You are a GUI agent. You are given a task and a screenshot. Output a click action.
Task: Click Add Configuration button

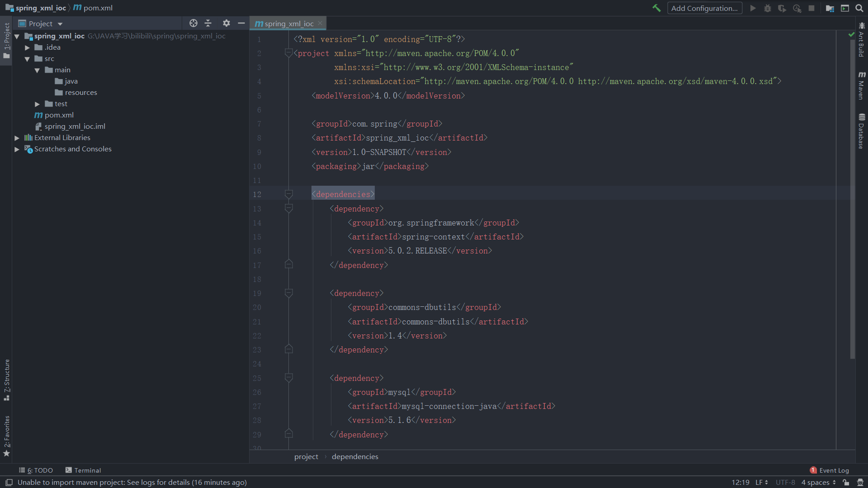click(x=704, y=8)
